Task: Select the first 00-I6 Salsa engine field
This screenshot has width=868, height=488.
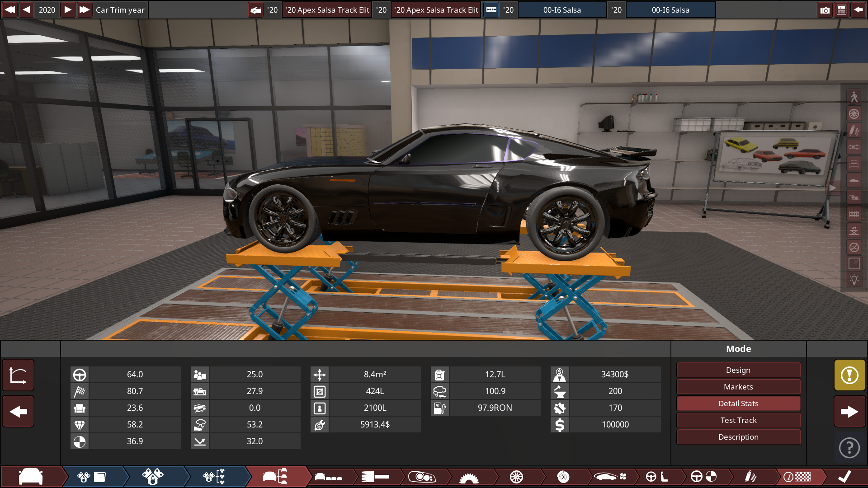Action: tap(562, 10)
